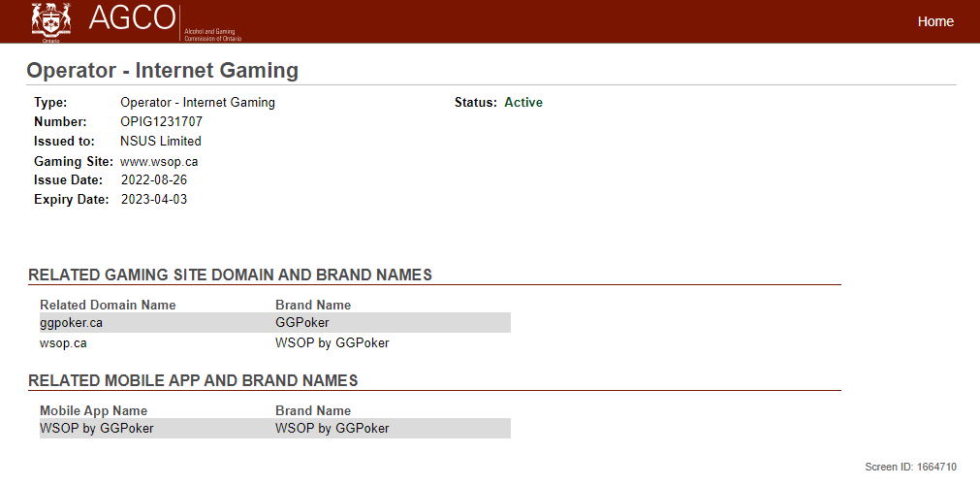Click the AGCO wordmark in header
Image resolution: width=980 pixels, height=486 pixels.
[x=132, y=19]
